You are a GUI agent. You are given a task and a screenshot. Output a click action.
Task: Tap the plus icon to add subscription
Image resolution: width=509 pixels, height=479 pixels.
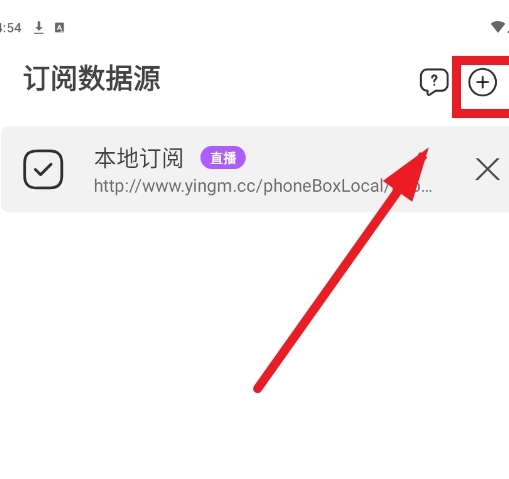(482, 82)
